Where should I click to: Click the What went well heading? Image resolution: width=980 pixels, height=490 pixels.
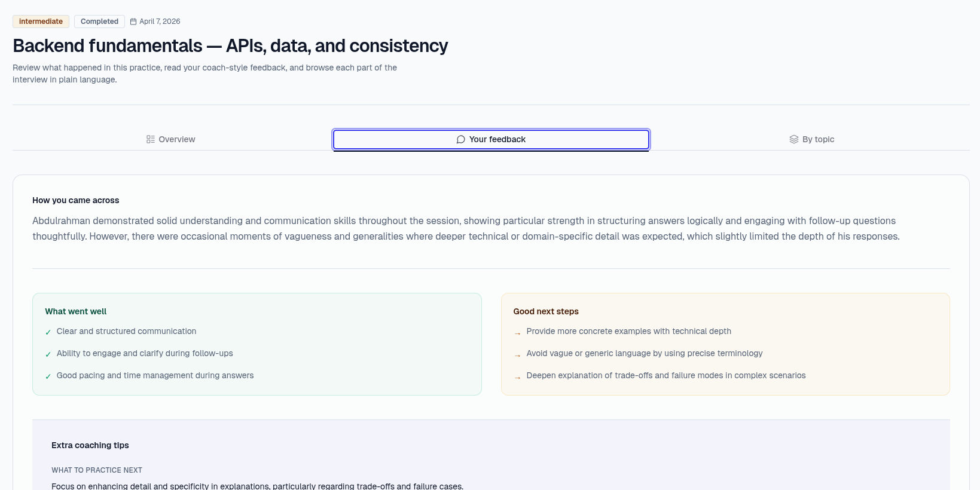[76, 311]
